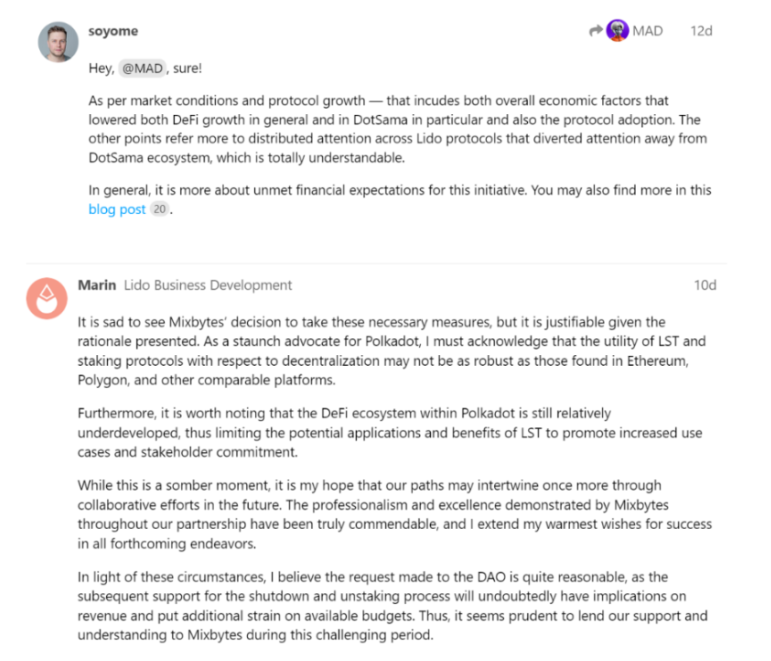Click the MAD name in the reply indicator
The image size is (771, 661).
click(x=647, y=31)
